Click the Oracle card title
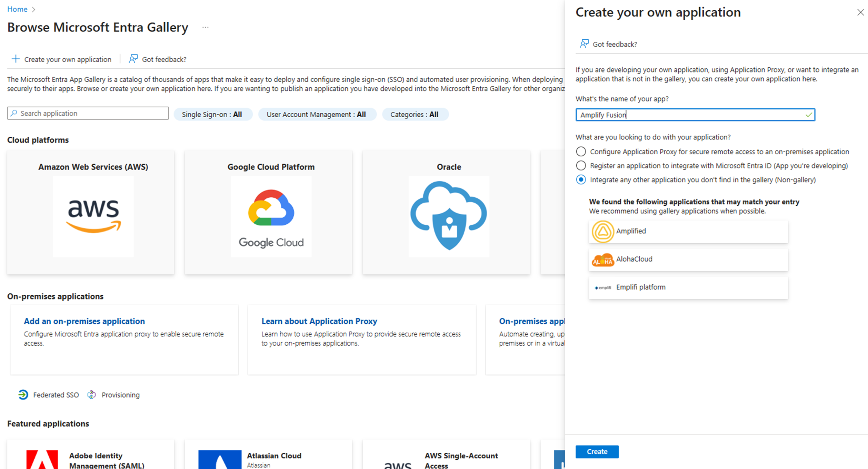Screen dimensions: 868x469 (449, 167)
